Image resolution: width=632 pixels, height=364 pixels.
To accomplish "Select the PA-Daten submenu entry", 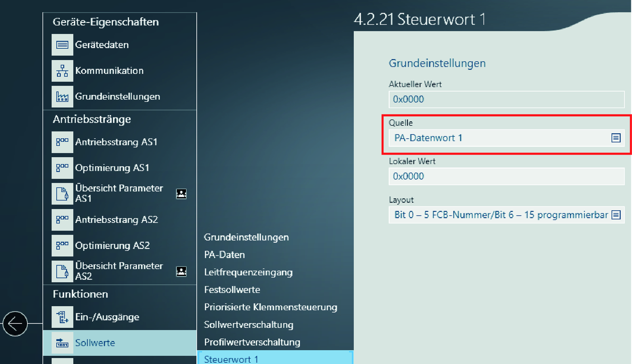I will click(x=224, y=255).
